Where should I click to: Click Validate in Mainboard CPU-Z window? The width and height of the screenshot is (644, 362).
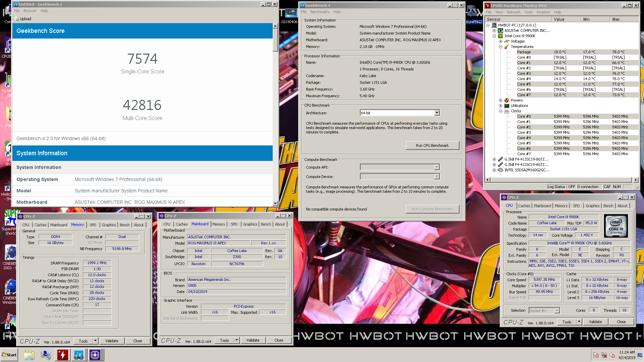[x=253, y=340]
